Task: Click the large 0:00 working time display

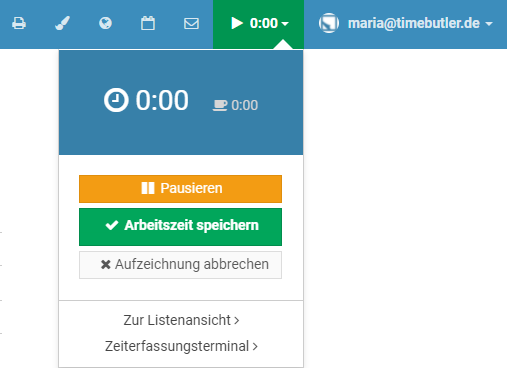Action: tap(162, 100)
